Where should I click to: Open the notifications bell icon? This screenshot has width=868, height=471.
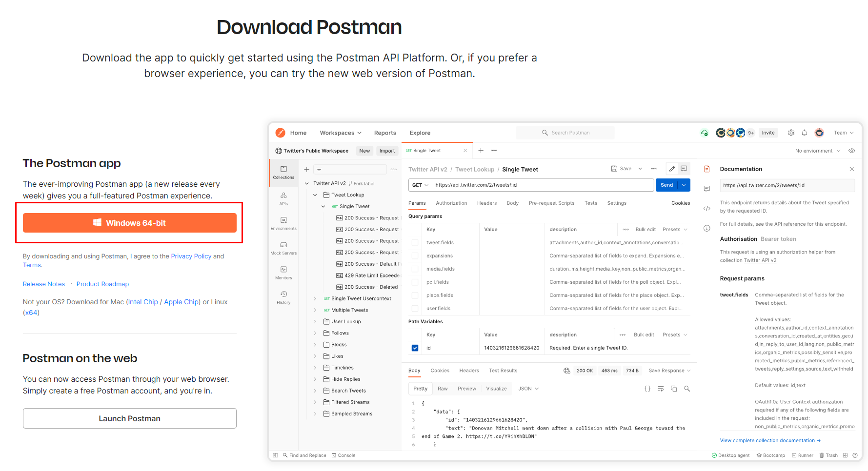click(x=804, y=133)
